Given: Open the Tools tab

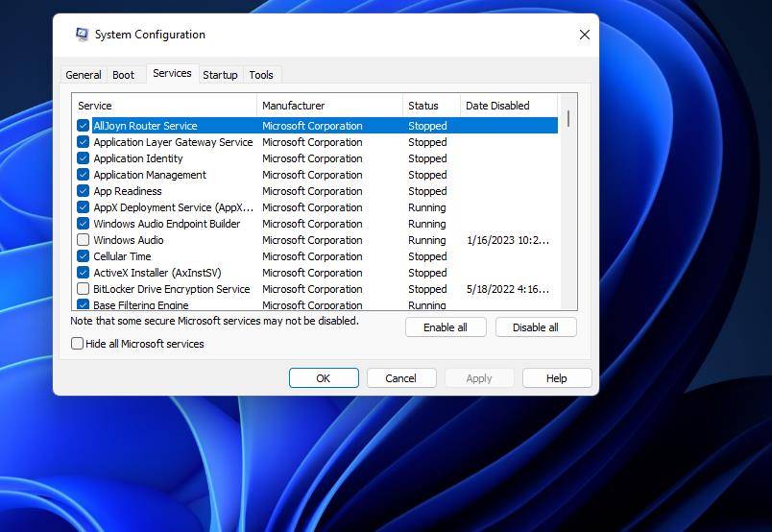Looking at the screenshot, I should click(x=261, y=75).
